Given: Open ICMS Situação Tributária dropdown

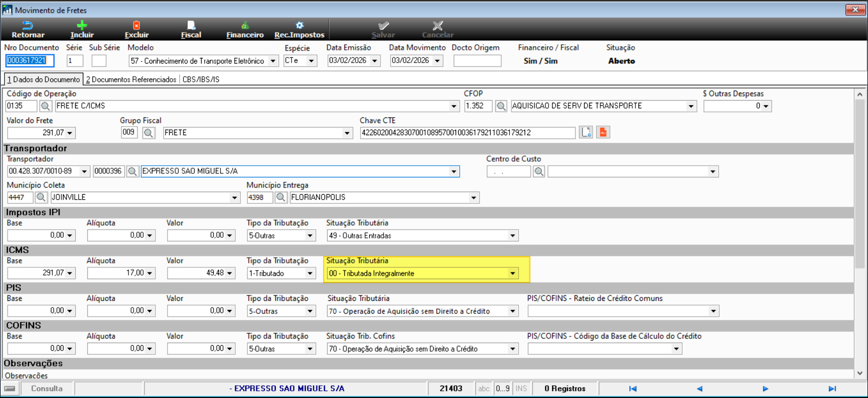Looking at the screenshot, I should [512, 273].
